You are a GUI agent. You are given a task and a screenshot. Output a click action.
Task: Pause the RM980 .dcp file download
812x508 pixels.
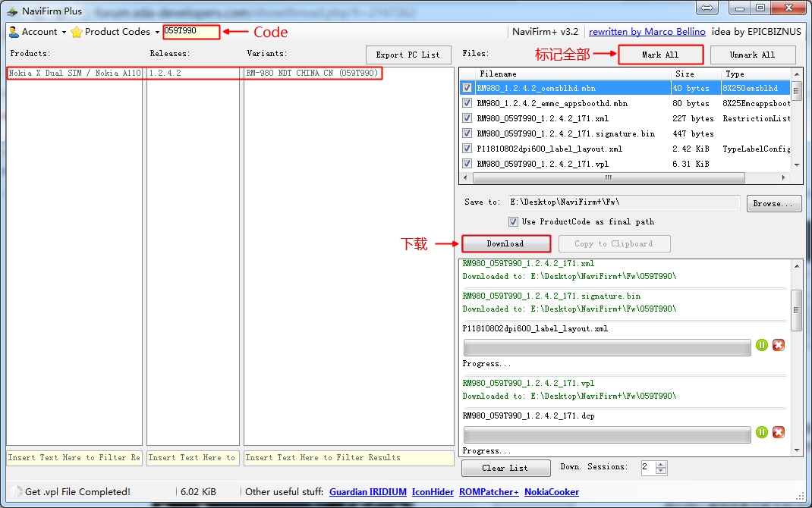(x=762, y=432)
